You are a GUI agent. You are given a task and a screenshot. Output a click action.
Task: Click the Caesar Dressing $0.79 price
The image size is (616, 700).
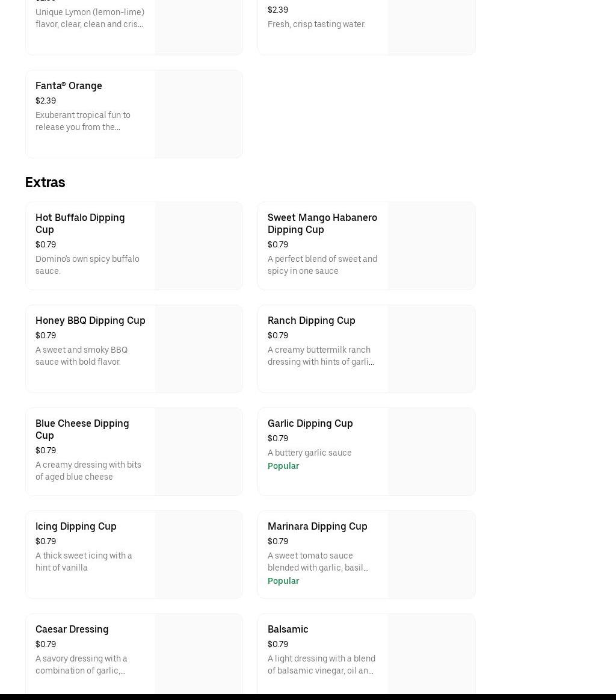coord(46,644)
